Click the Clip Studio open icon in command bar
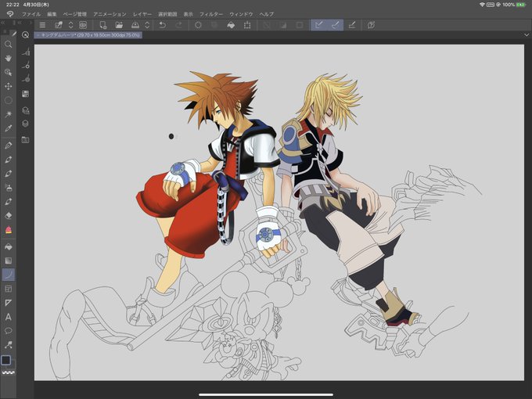Viewport: 532px width, 399px height. point(59,25)
